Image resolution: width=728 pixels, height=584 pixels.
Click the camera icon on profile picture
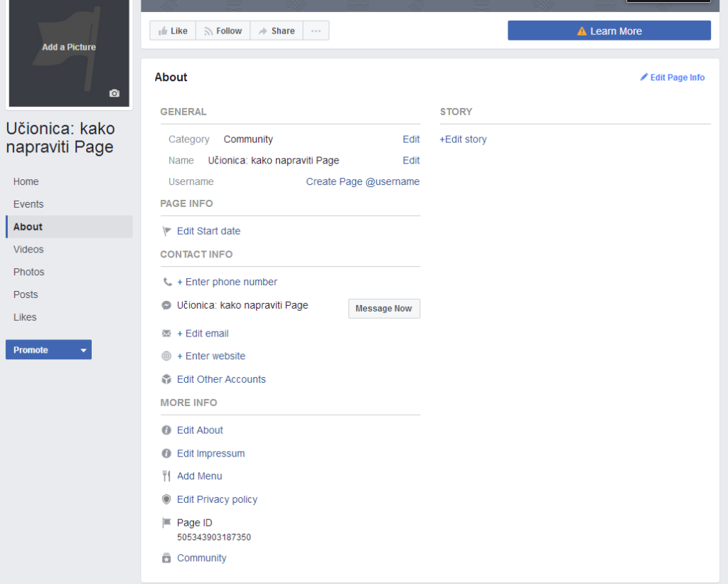114,93
